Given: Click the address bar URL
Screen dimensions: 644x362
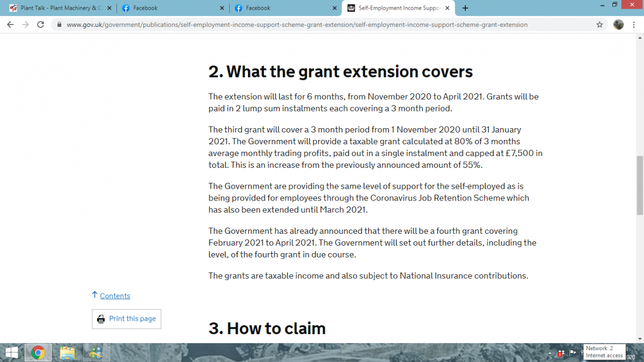Looking at the screenshot, I should click(x=297, y=25).
